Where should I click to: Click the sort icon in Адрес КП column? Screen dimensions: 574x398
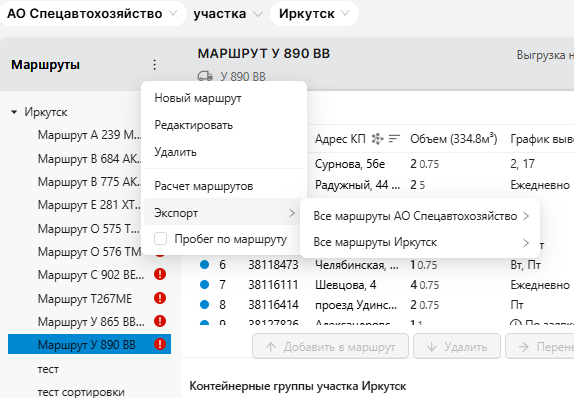[x=394, y=139]
